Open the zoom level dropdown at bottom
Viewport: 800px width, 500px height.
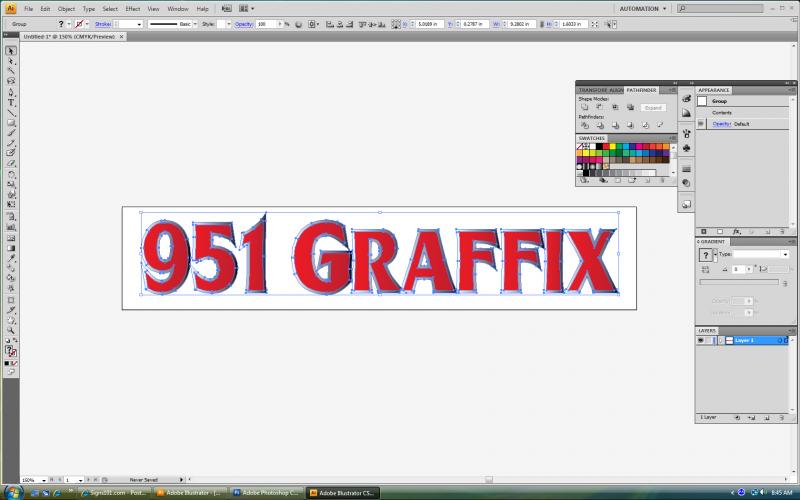(x=44, y=480)
